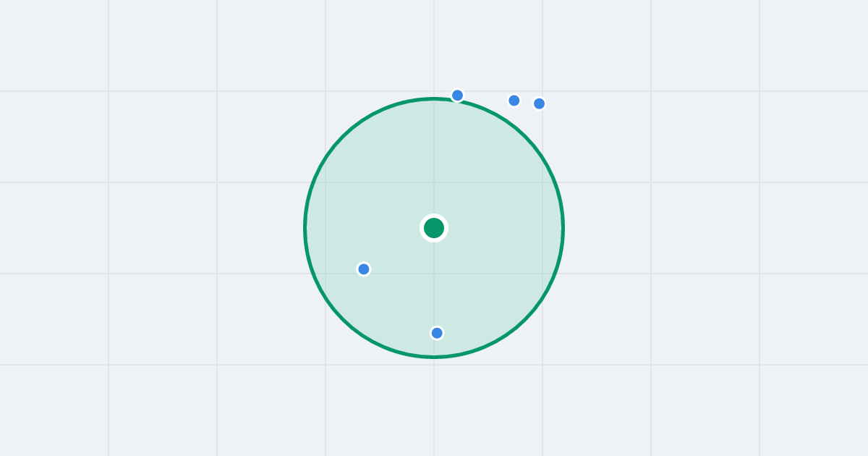Click the grid intersection directly below the circle
This screenshot has height=456, width=868.
(434, 365)
